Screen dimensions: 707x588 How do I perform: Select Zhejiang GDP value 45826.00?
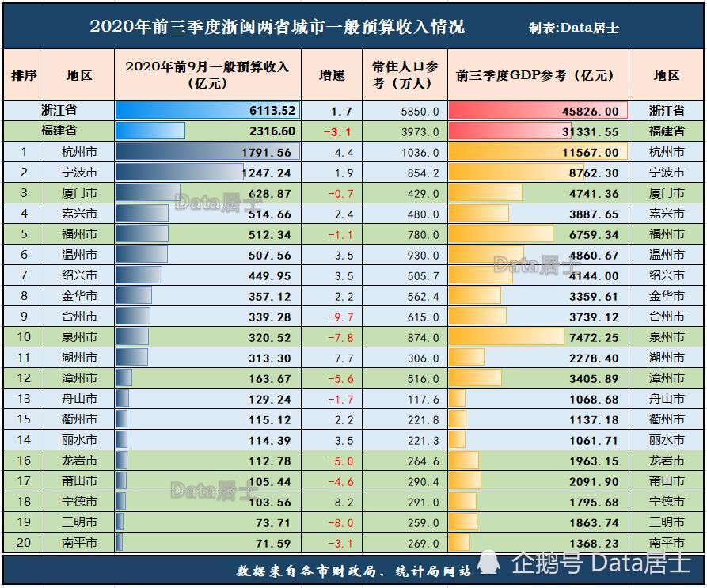tap(590, 111)
